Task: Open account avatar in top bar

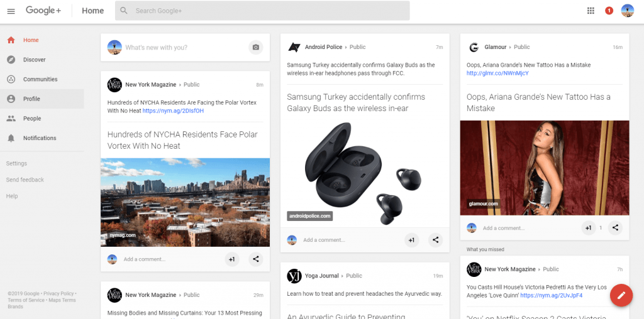Action: [627, 11]
